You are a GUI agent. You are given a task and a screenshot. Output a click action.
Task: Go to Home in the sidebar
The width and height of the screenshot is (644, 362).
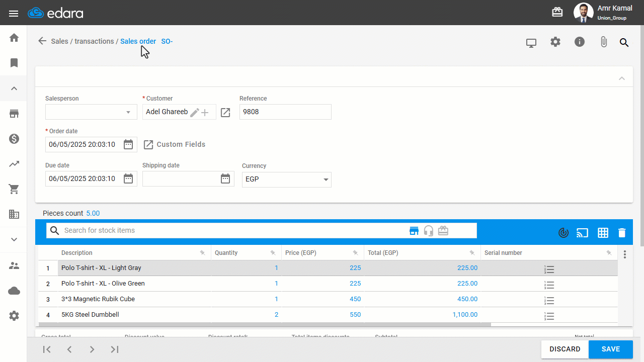click(14, 38)
